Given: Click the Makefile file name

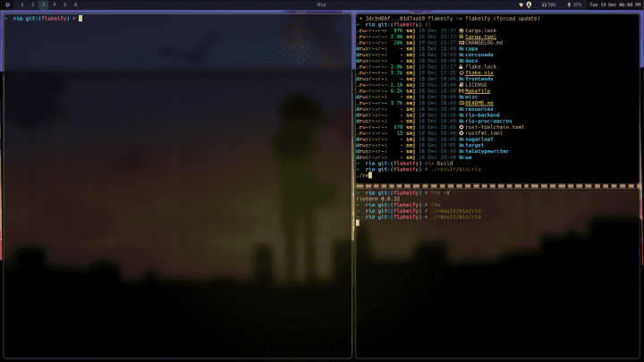Looking at the screenshot, I should click(478, 90).
